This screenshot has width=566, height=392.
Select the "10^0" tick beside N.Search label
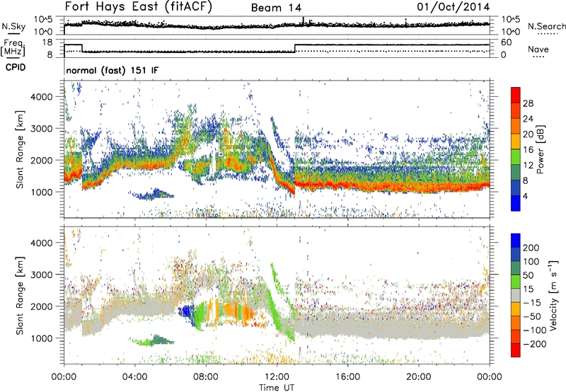pyautogui.click(x=511, y=32)
